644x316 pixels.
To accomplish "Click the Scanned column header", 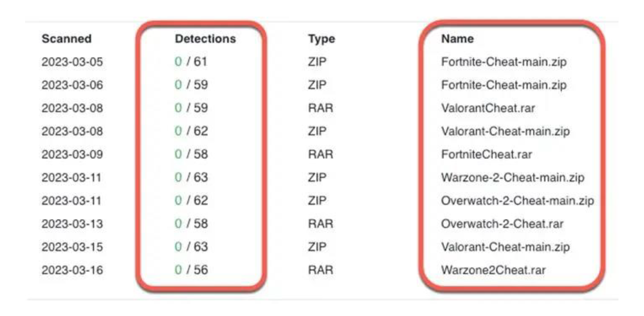I will point(66,39).
